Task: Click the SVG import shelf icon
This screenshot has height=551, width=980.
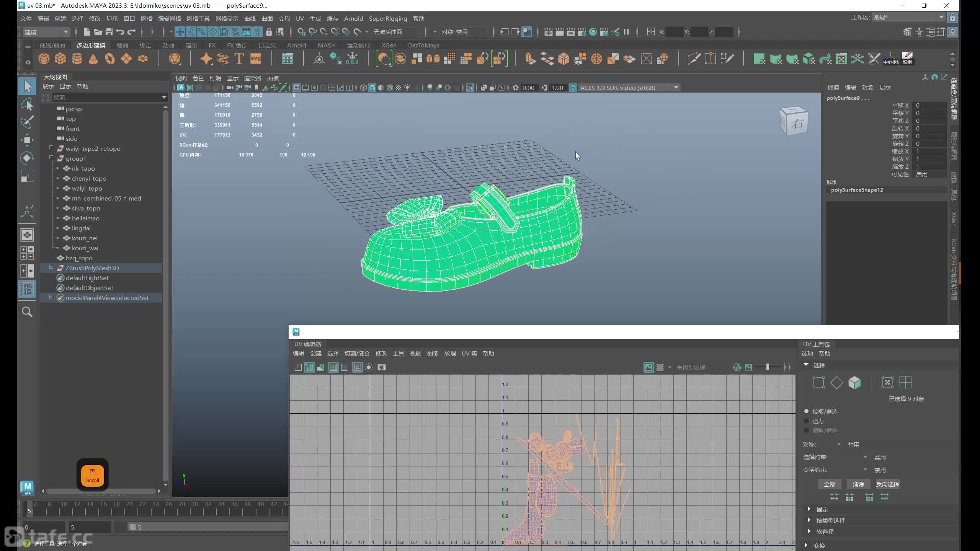Action: click(x=255, y=59)
